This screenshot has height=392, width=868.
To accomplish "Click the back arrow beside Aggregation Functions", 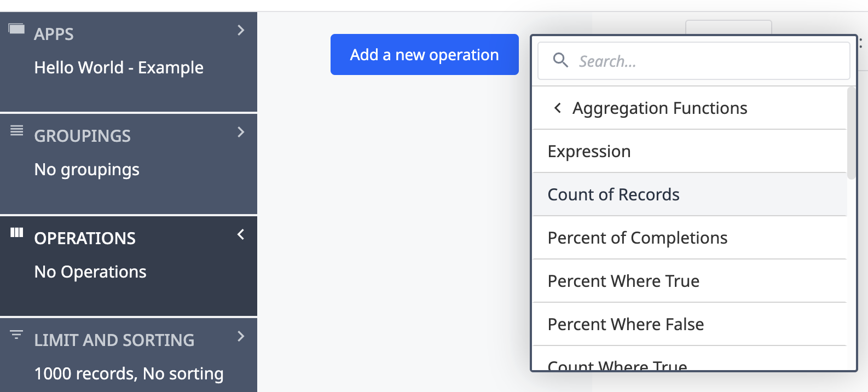I will coord(558,108).
